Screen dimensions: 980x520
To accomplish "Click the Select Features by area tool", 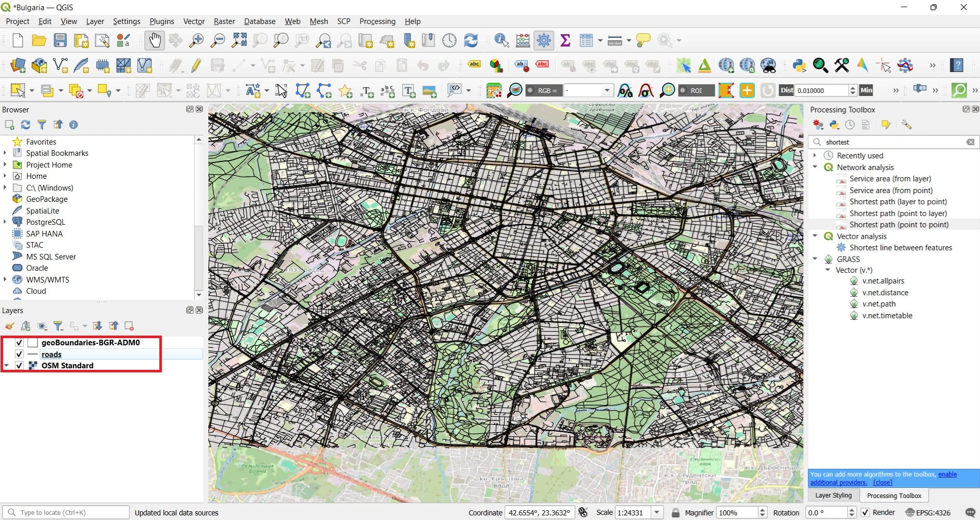I will coord(18,90).
